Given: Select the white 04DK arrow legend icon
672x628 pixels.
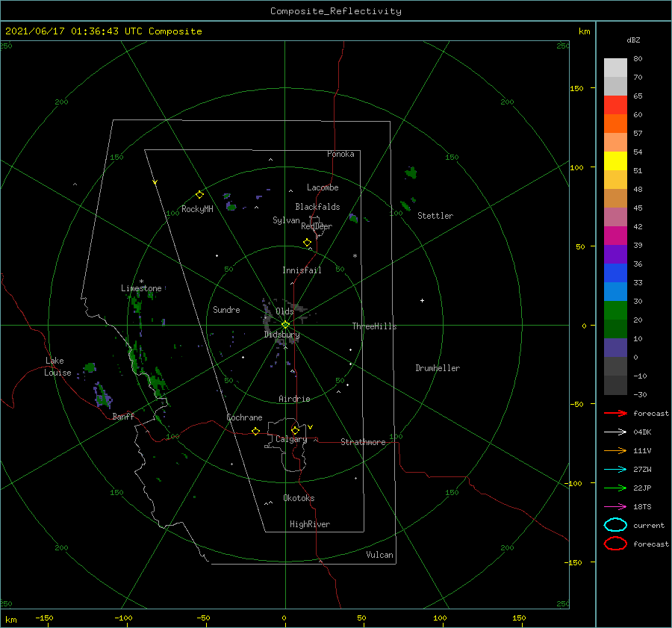Looking at the screenshot, I should coord(615,432).
